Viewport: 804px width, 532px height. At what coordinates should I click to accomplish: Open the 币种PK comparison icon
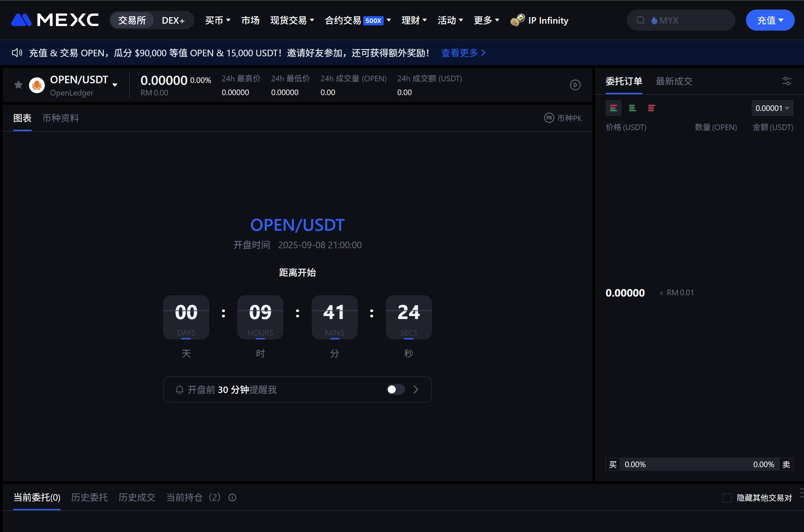[549, 118]
